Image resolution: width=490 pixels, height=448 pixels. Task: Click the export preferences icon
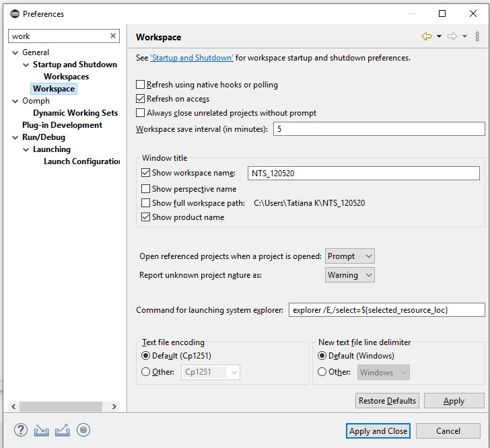[63, 431]
